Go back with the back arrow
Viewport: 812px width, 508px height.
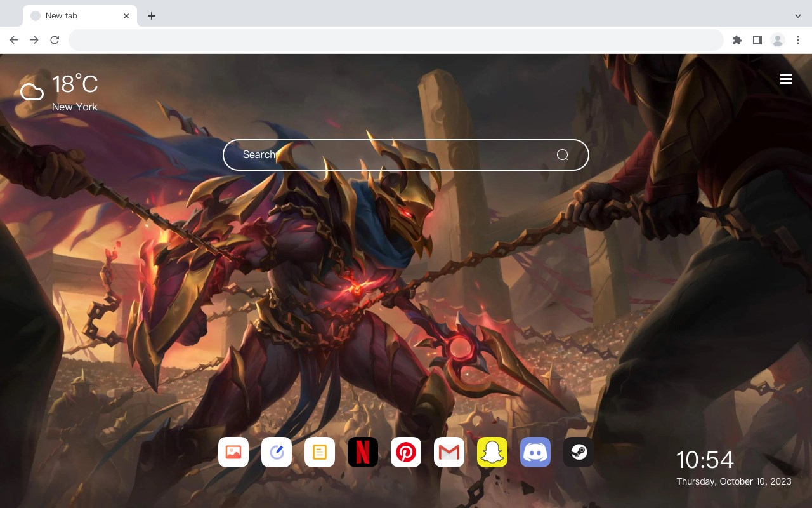pyautogui.click(x=14, y=40)
